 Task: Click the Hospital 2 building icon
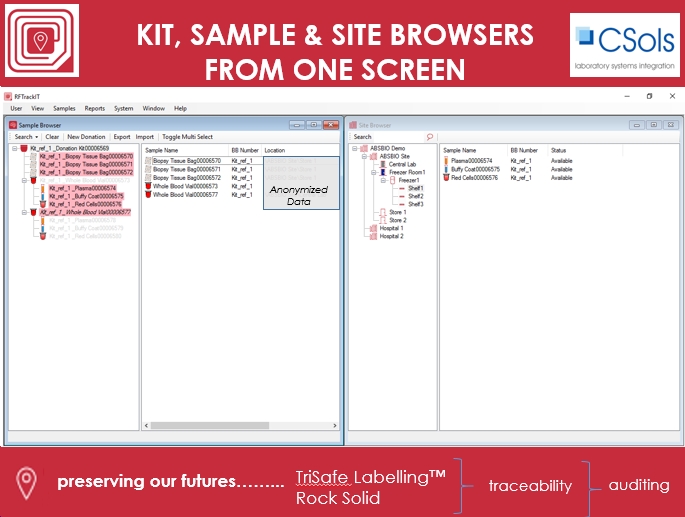374,236
